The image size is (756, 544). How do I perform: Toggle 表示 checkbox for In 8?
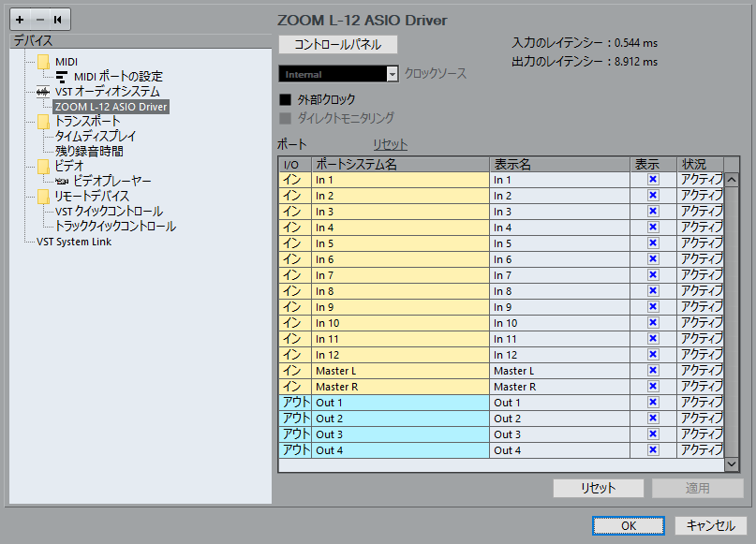pyautogui.click(x=653, y=291)
